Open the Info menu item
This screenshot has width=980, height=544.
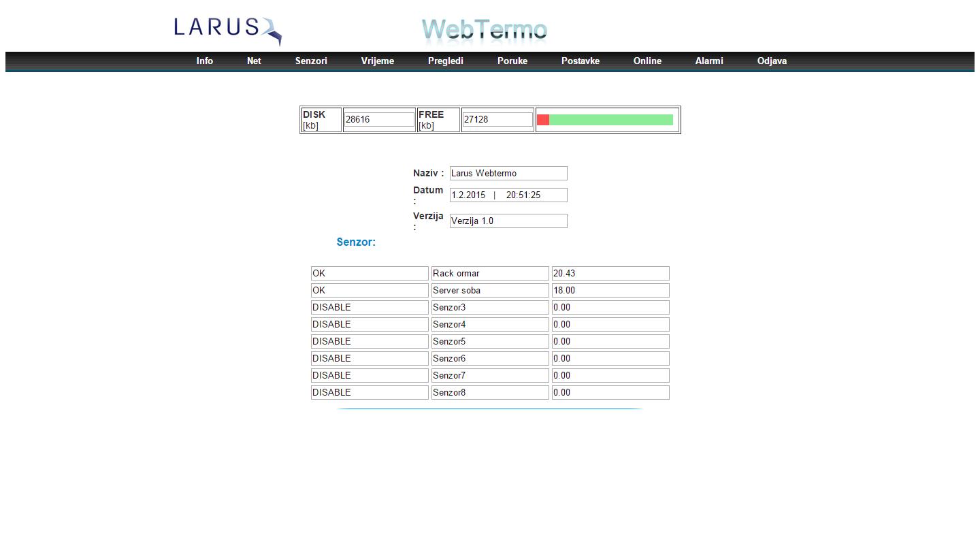point(204,61)
